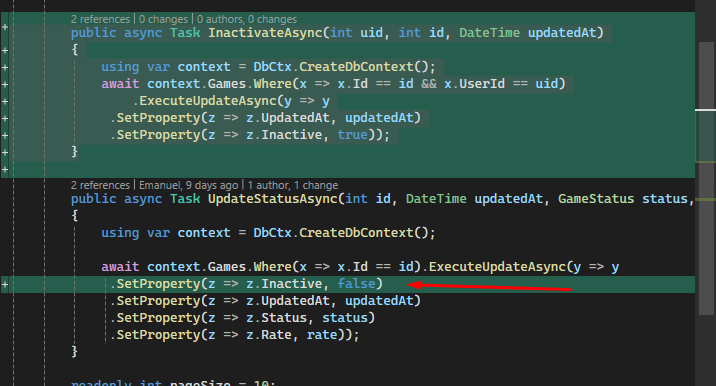
Task: Click "z.Status" in the SetProperty call
Action: [x=276, y=318]
